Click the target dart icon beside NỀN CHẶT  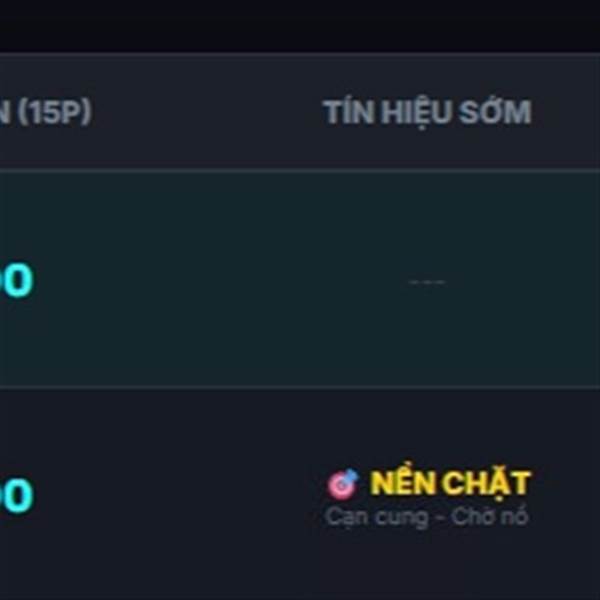click(x=342, y=485)
